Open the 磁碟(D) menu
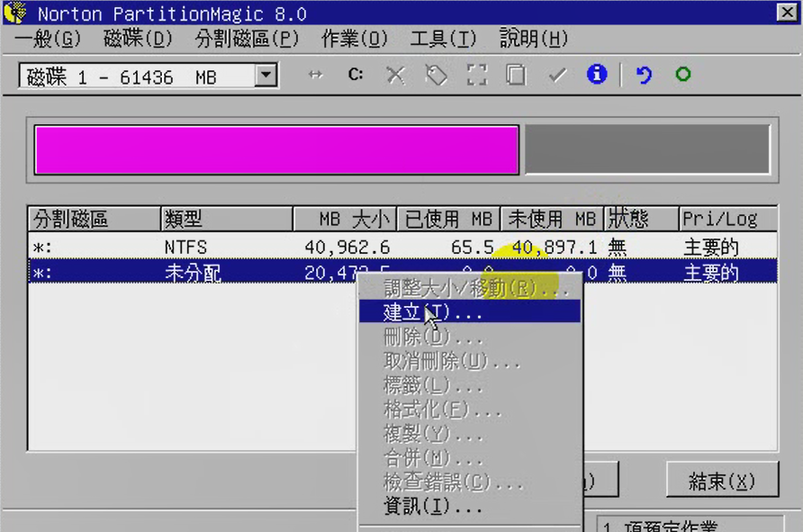The image size is (803, 532). click(138, 39)
